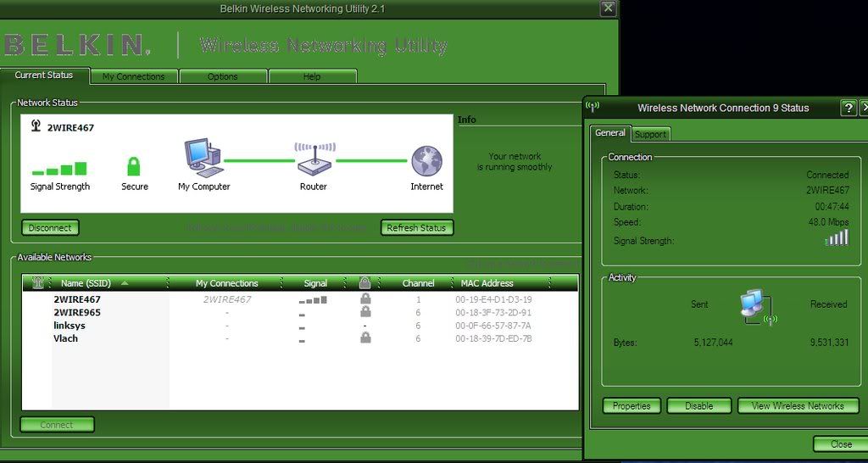This screenshot has height=463, width=868.
Task: Click the help question mark button
Action: tap(848, 108)
